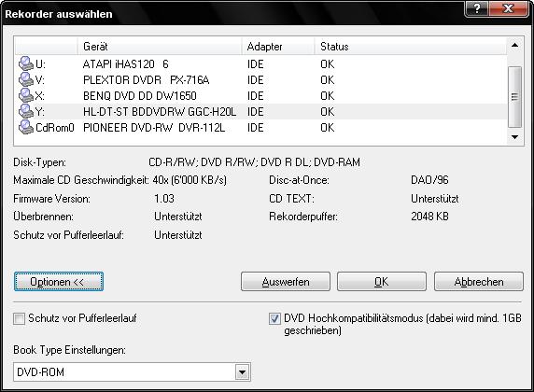Image resolution: width=534 pixels, height=392 pixels.
Task: Select the V: PLEXTOR drive icon
Action: click(25, 79)
